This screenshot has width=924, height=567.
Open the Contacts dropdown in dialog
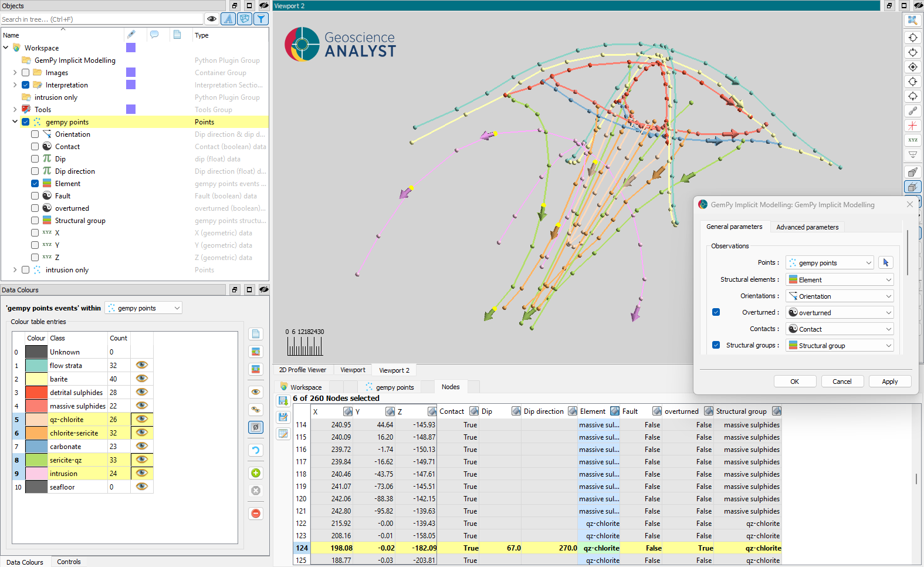[x=840, y=329]
